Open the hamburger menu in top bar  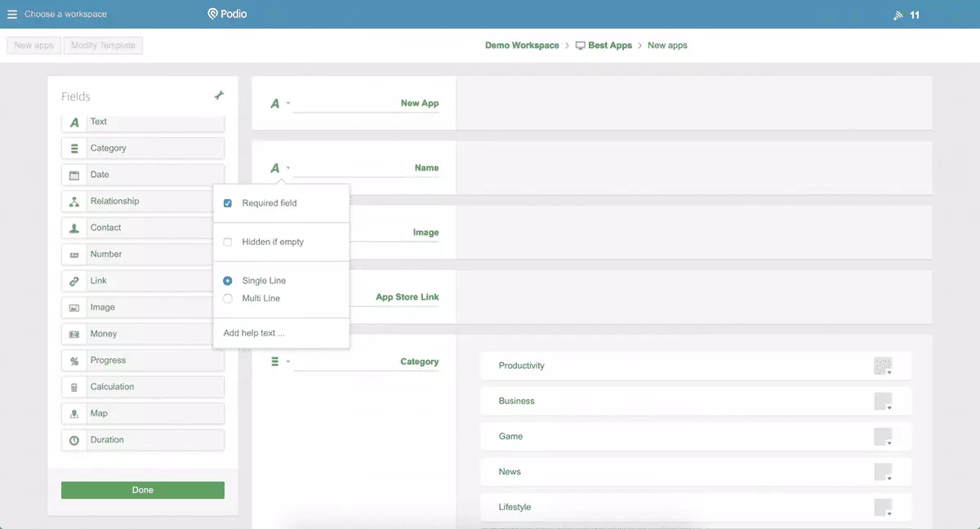[12, 15]
